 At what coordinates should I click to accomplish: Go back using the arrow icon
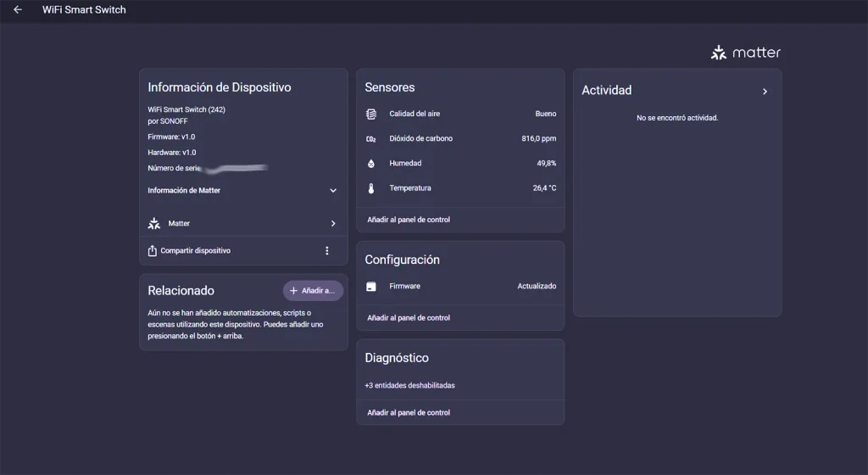coord(18,9)
